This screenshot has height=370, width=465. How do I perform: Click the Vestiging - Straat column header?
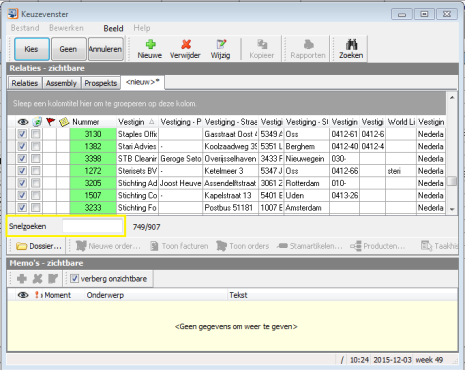pyautogui.click(x=231, y=122)
